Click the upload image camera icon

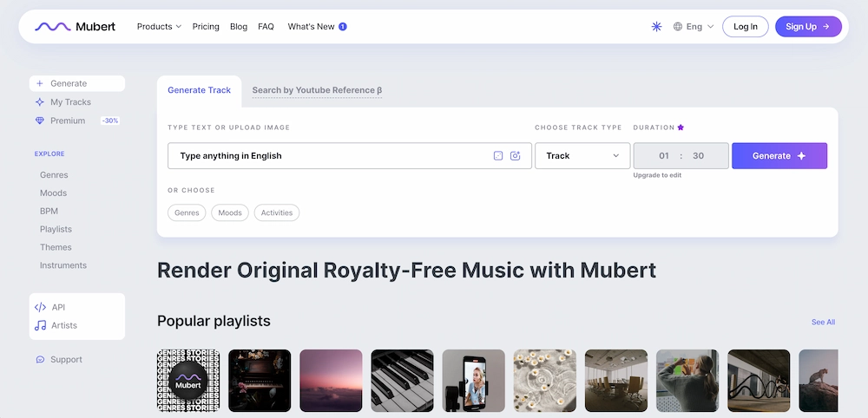[516, 156]
